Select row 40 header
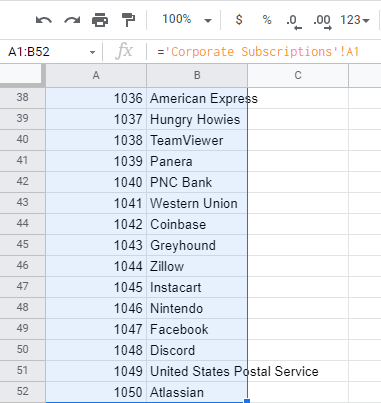 coord(22,140)
